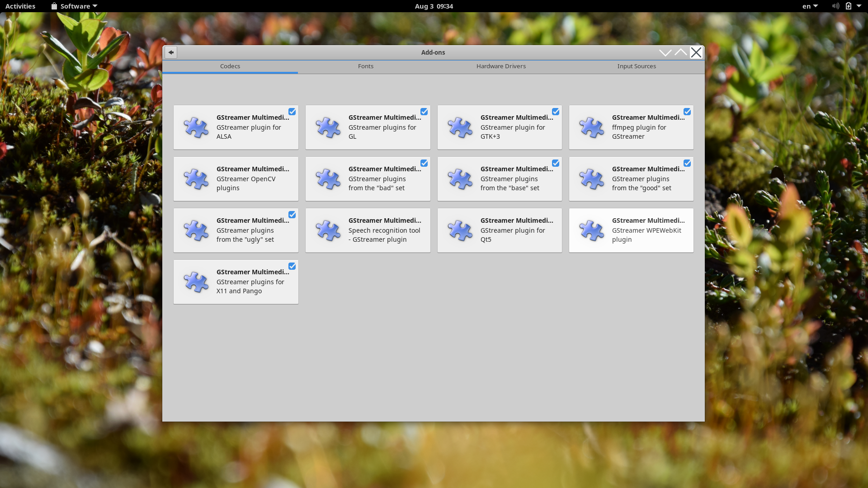Switch to the Hardware Drivers tab
868x488 pixels.
[x=501, y=66]
